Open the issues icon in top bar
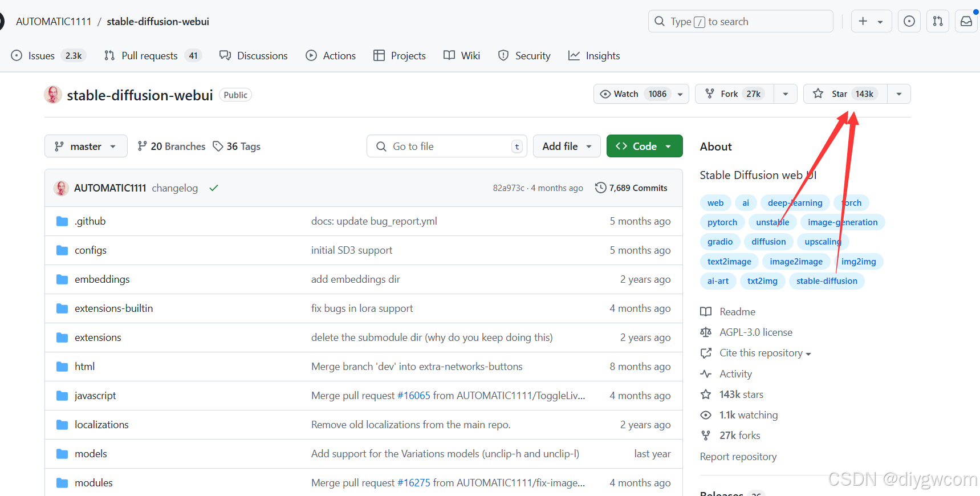The width and height of the screenshot is (980, 496). tap(909, 21)
